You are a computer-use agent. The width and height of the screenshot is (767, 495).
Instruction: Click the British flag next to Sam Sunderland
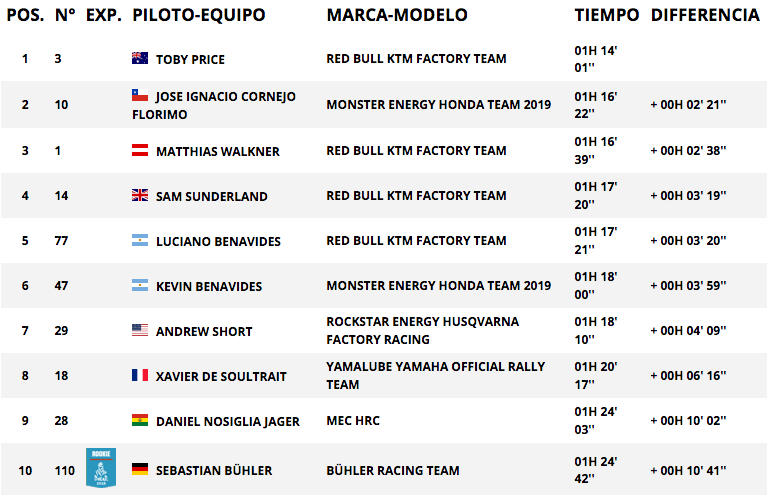coord(140,195)
